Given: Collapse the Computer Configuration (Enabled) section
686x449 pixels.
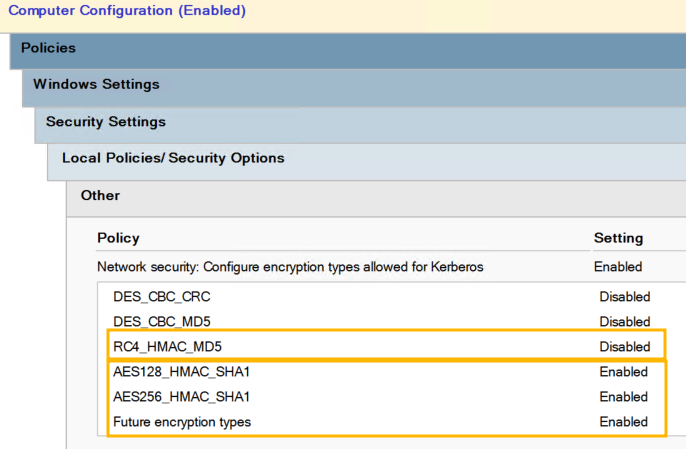Looking at the screenshot, I should (x=127, y=11).
